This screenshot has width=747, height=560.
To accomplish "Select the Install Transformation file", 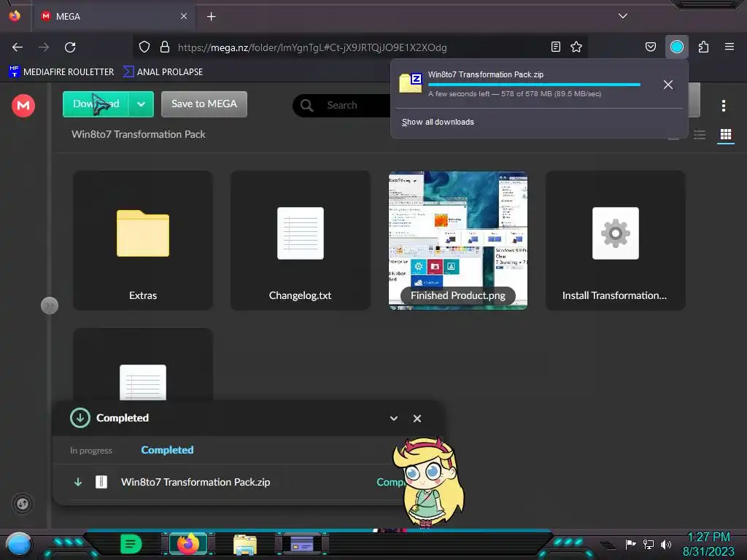I will (x=616, y=241).
